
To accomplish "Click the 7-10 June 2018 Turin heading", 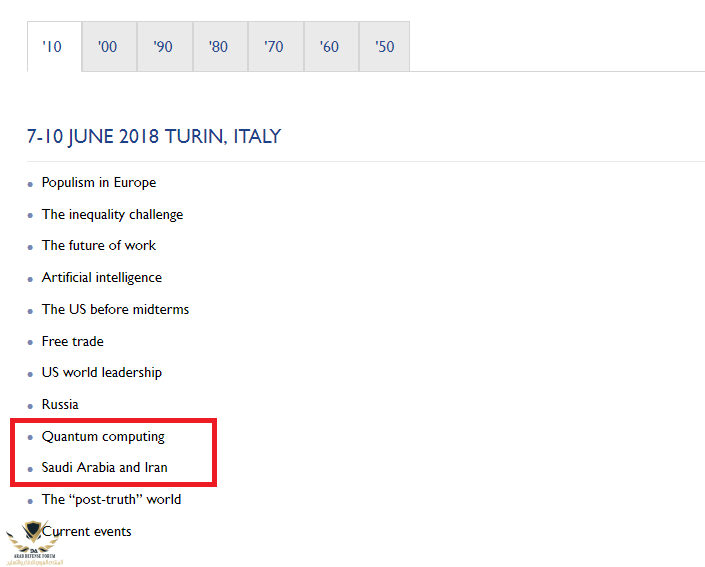I will (154, 137).
